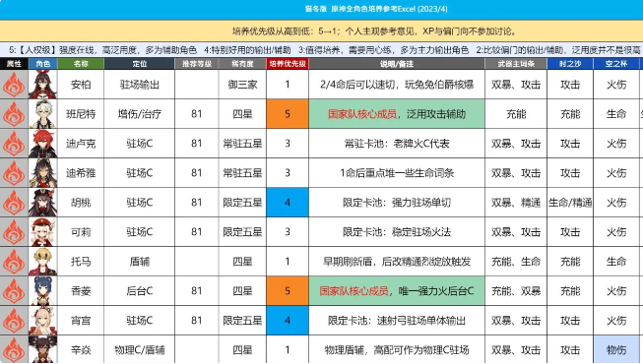Click the name cell 班尼特

pyautogui.click(x=81, y=114)
